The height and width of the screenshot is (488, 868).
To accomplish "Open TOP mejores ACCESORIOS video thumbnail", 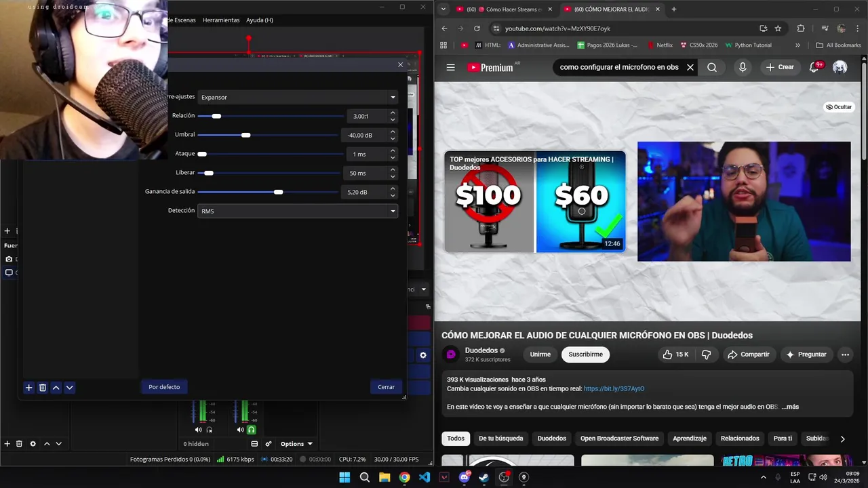I will [x=535, y=201].
